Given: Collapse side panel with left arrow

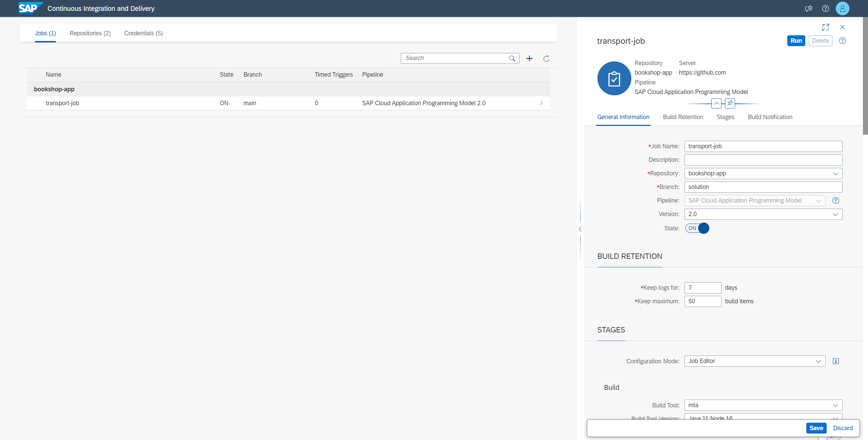Looking at the screenshot, I should click(580, 229).
